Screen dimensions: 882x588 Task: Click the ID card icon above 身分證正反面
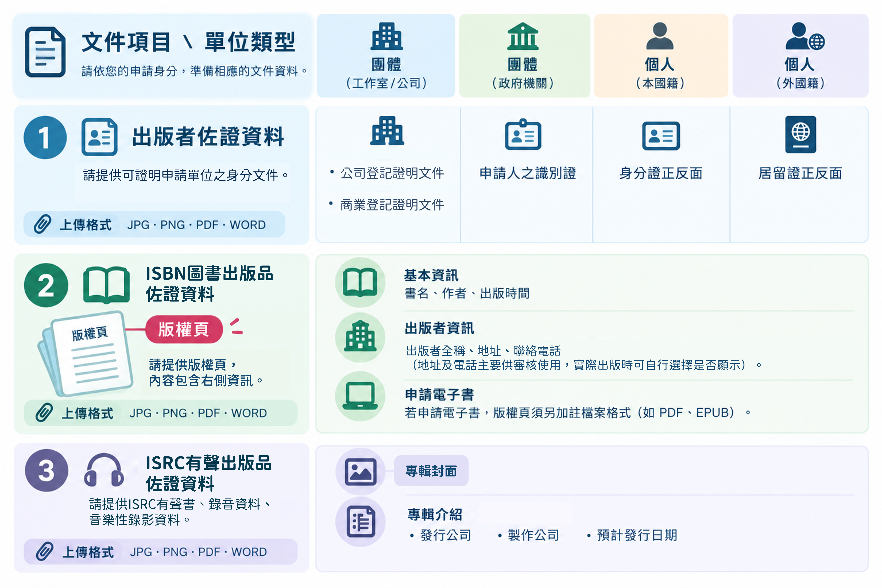661,136
